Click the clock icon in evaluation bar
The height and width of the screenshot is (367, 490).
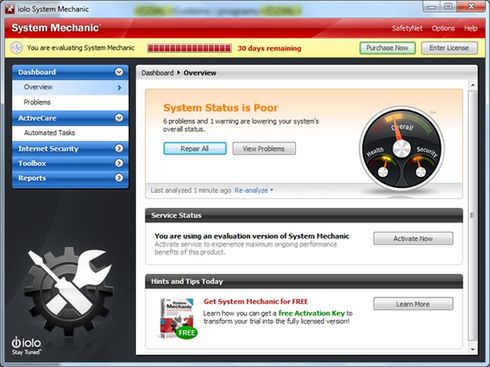tap(16, 48)
